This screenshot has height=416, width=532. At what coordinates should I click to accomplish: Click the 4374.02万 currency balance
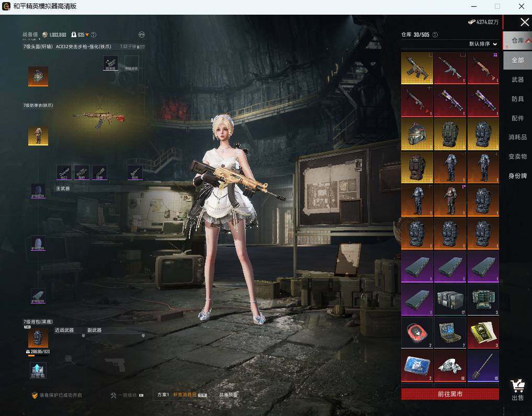click(483, 22)
